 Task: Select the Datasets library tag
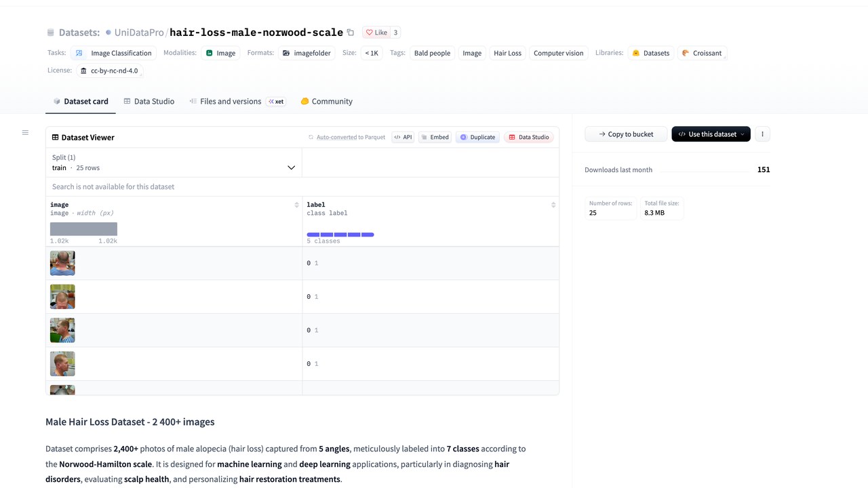[x=650, y=53]
